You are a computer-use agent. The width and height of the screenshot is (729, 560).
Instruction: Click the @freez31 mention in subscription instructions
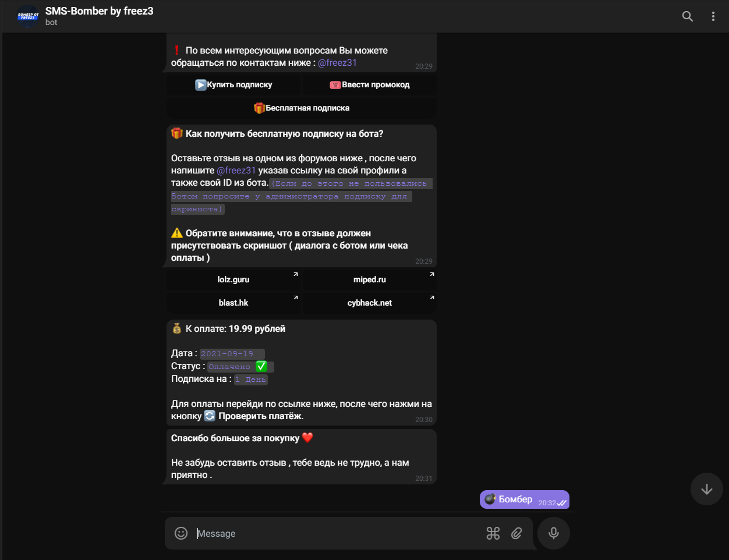click(236, 171)
